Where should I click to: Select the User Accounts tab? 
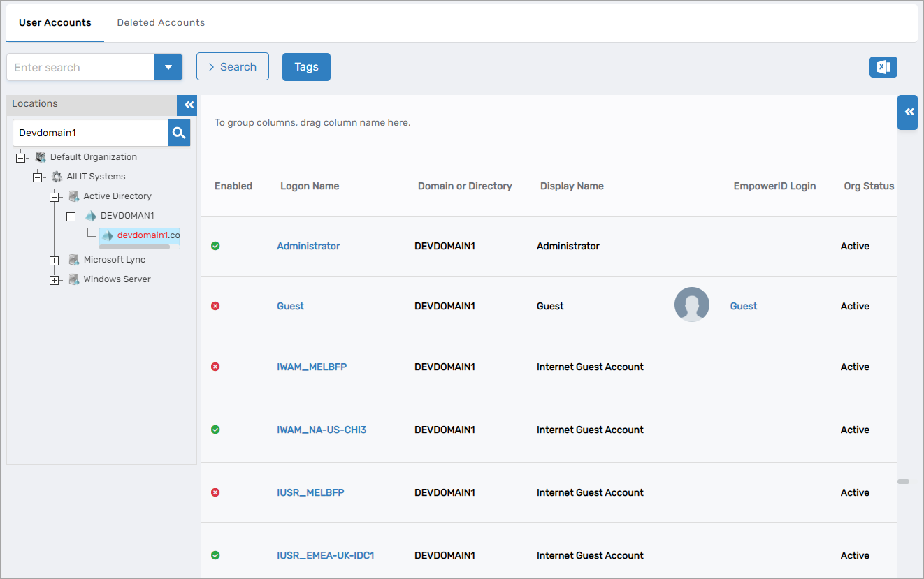tap(55, 22)
